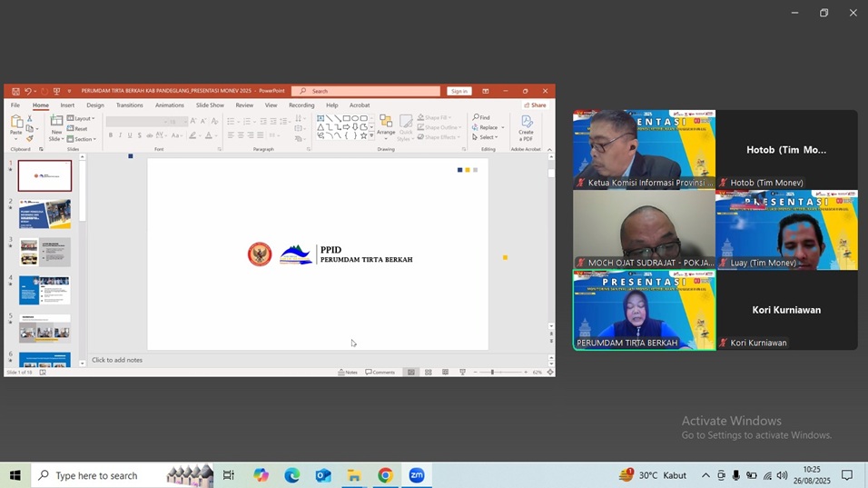
Task: Toggle Bold formatting
Action: click(111, 135)
